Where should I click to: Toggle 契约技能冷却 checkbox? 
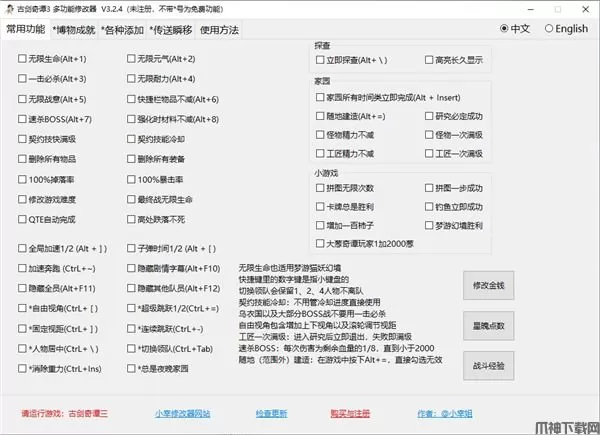point(131,139)
